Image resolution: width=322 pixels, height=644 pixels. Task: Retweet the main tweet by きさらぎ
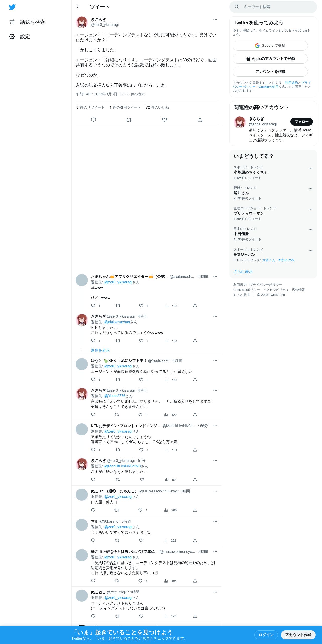129,120
